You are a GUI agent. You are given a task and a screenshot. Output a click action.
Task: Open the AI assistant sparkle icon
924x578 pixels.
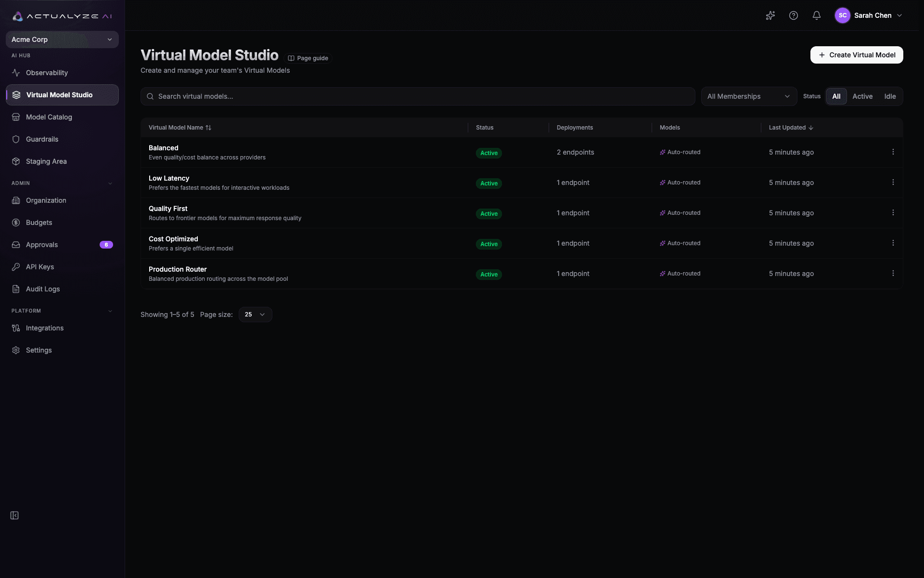[770, 15]
